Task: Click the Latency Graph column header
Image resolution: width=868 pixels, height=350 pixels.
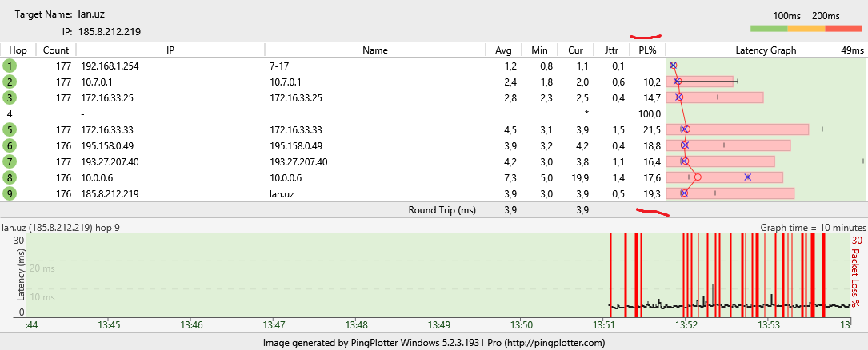Action: click(766, 50)
